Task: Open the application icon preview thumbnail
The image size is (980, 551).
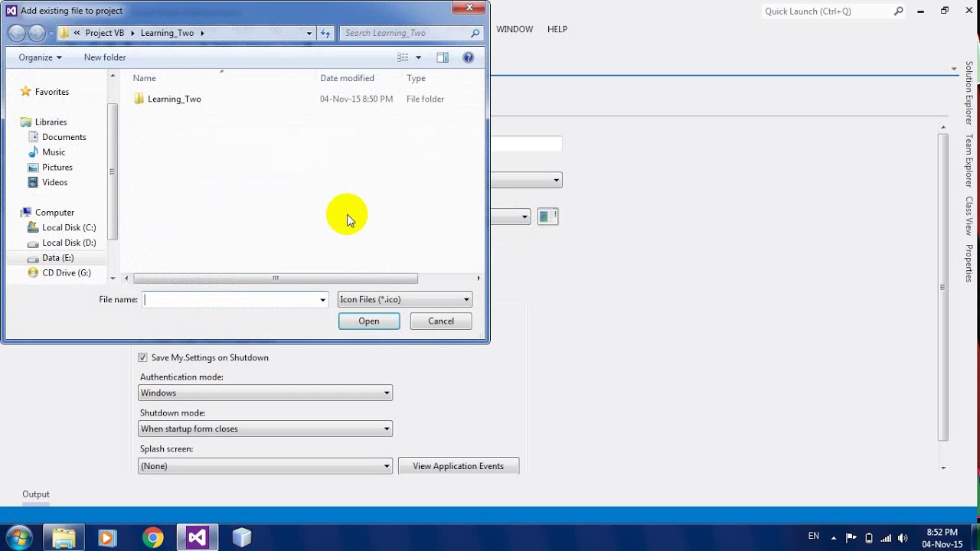Action: coord(547,217)
